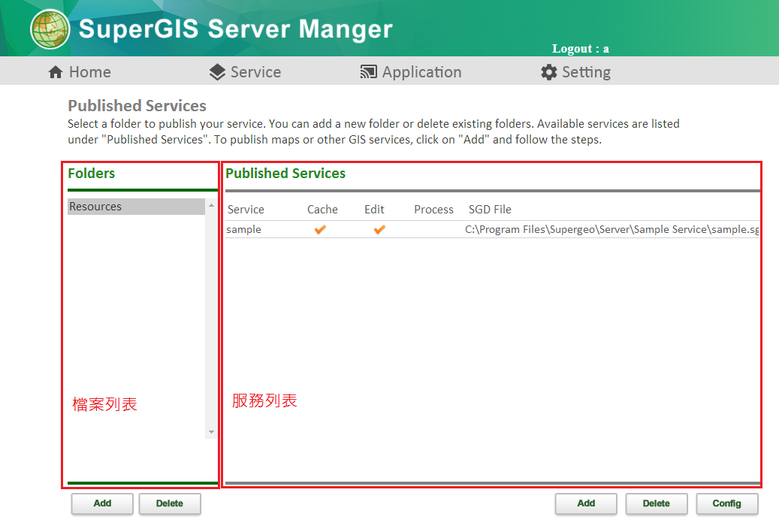Select the Resources folder
Viewport: 779px width, 532px height.
136,207
